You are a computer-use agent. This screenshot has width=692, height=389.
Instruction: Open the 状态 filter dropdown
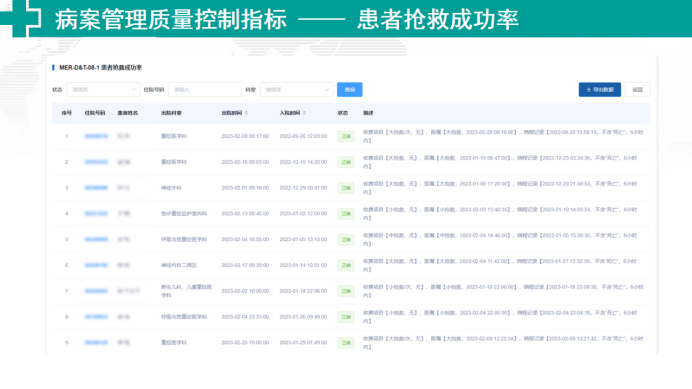[103, 90]
